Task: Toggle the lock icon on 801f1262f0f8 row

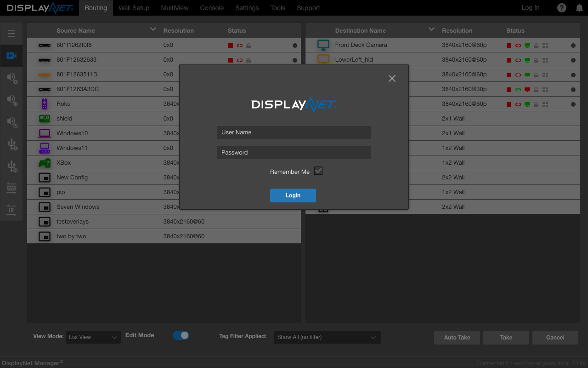Action: [249, 46]
